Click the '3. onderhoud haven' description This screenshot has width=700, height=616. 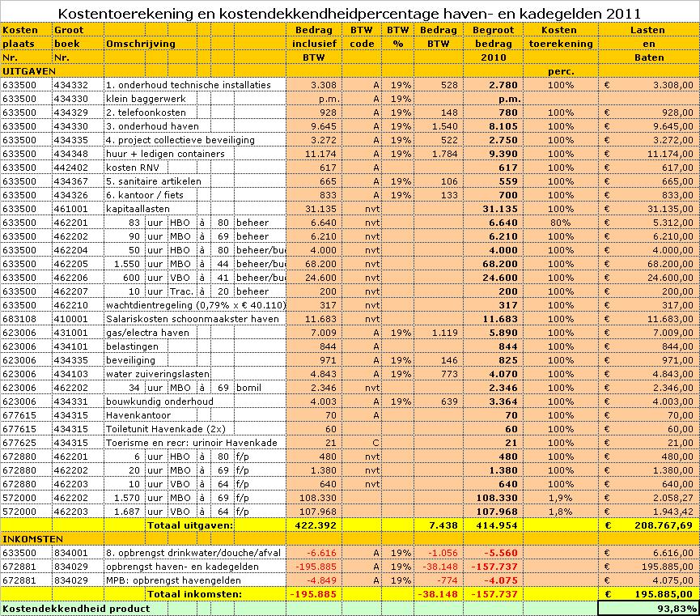pyautogui.click(x=152, y=126)
